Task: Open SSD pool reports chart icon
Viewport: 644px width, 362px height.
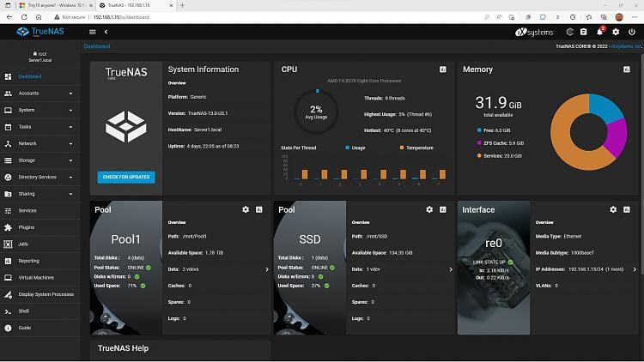Action: pyautogui.click(x=443, y=209)
